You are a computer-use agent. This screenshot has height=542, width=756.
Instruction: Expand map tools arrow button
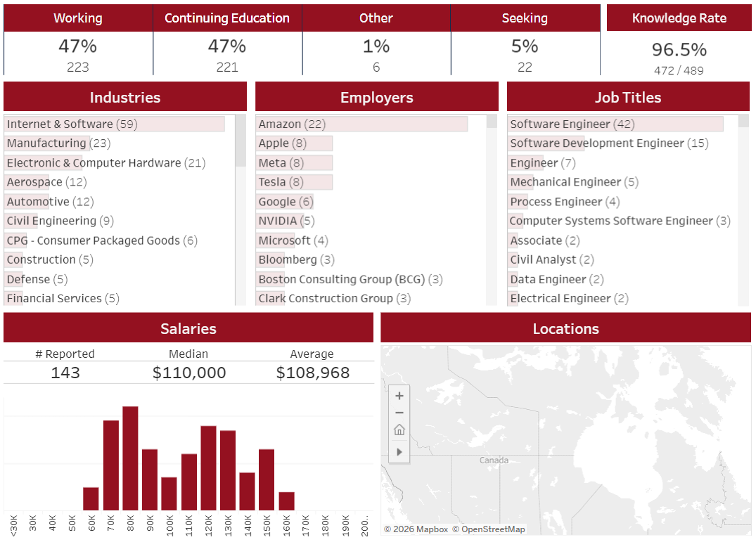399,452
